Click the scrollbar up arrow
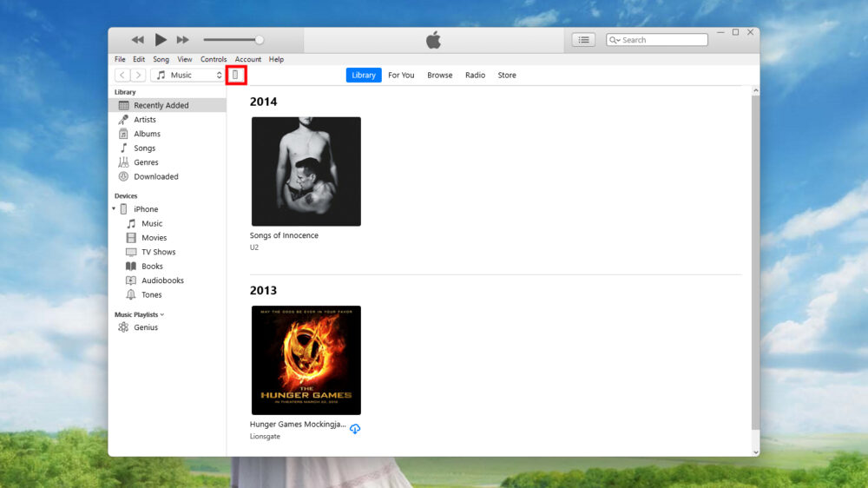 pos(756,91)
